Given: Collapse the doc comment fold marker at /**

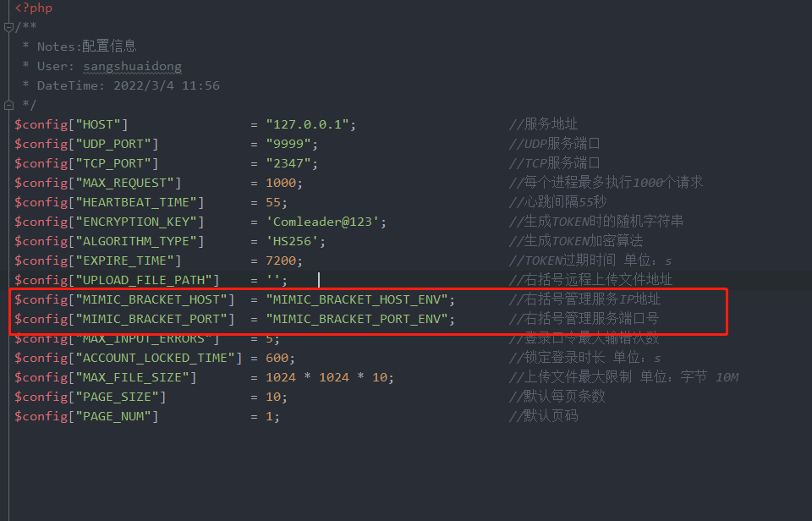Looking at the screenshot, I should (x=8, y=27).
